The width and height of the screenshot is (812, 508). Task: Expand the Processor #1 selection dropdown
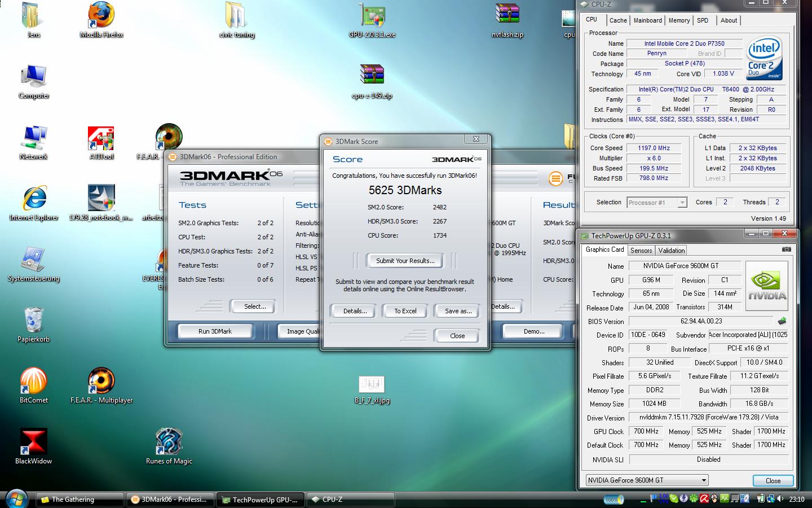click(x=682, y=203)
